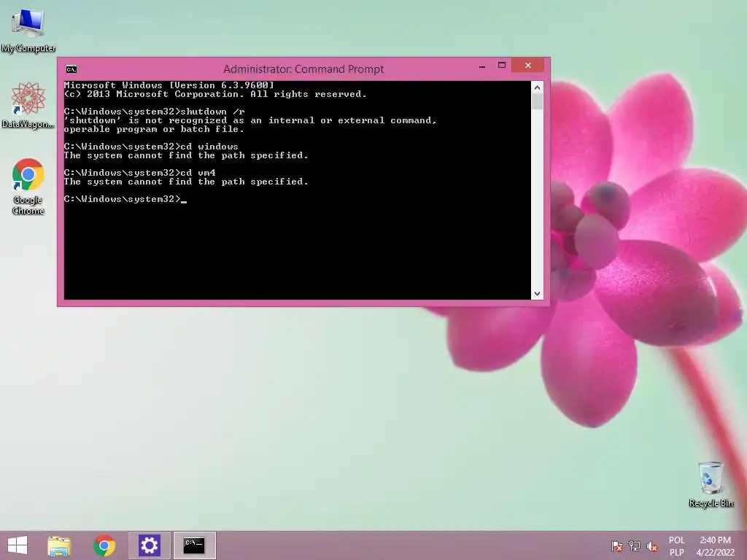Click the 'operable program or batch file' line
Screen dimensions: 747x560
click(154, 129)
